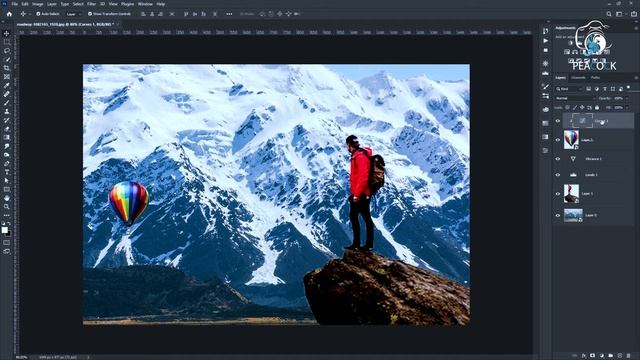Click the foreground color swatch
This screenshot has height=360, width=640.
click(4, 230)
